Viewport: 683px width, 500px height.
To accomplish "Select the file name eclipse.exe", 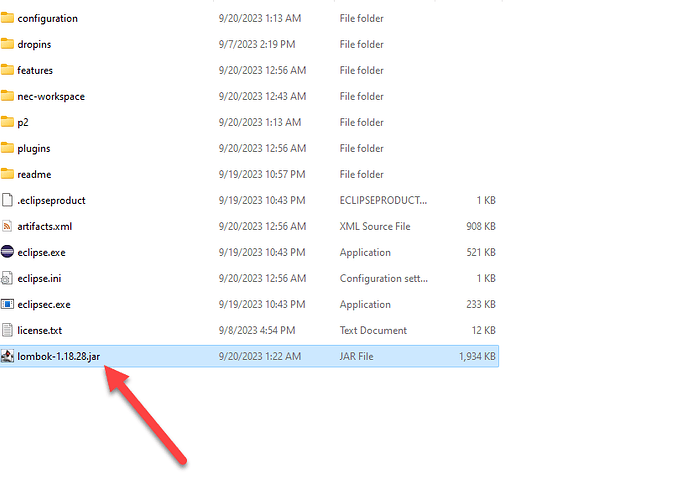I will tap(41, 253).
